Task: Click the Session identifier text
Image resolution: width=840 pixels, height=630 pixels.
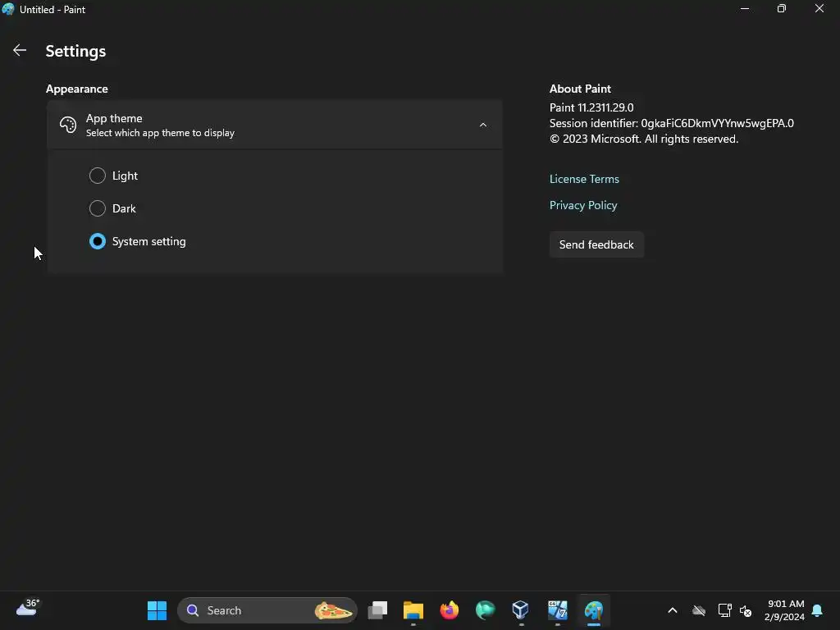Action: click(x=672, y=123)
